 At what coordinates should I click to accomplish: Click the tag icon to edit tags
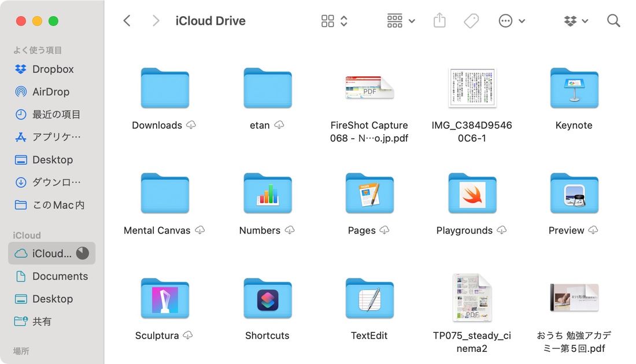point(471,21)
